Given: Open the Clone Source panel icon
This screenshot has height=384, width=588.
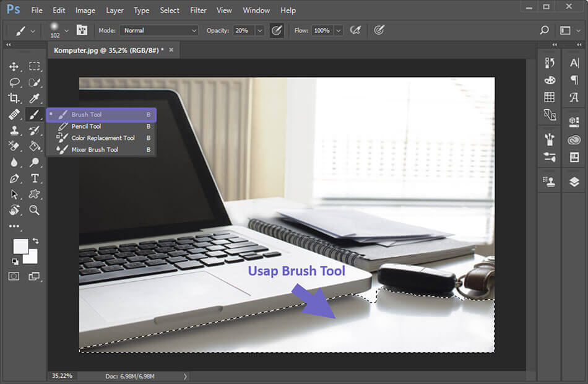Looking at the screenshot, I should 550,181.
